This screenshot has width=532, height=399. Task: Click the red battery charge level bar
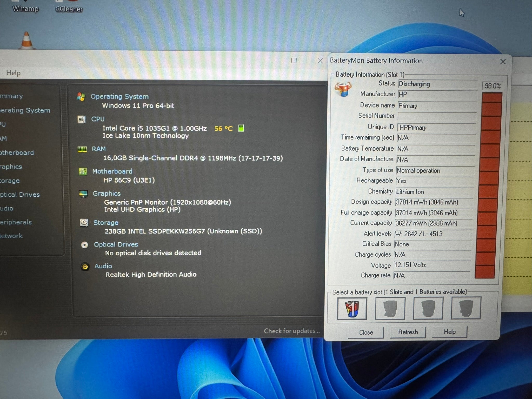(x=489, y=185)
